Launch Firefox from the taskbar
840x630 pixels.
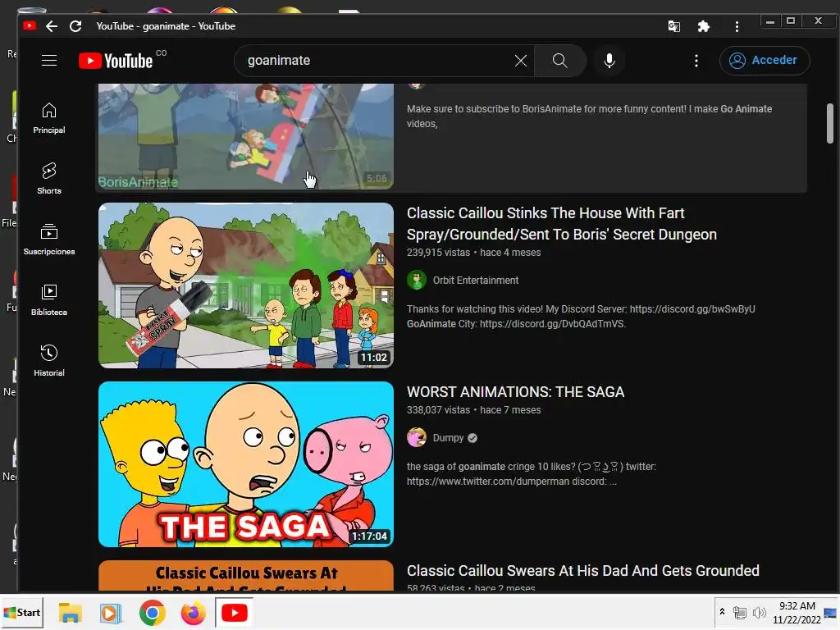[x=194, y=613]
